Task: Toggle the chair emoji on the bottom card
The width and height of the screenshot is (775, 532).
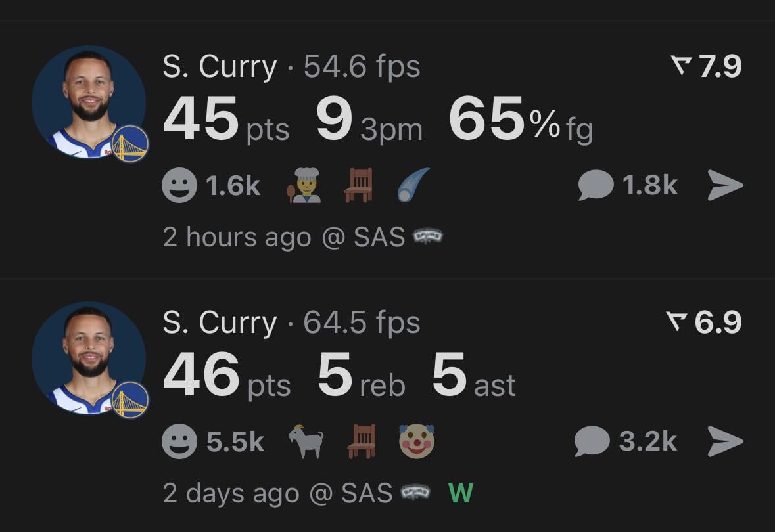Action: pyautogui.click(x=359, y=441)
